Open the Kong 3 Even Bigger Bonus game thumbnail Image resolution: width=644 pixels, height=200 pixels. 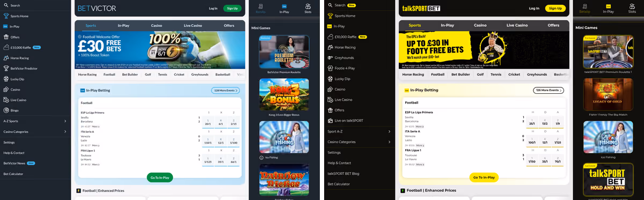tap(284, 95)
